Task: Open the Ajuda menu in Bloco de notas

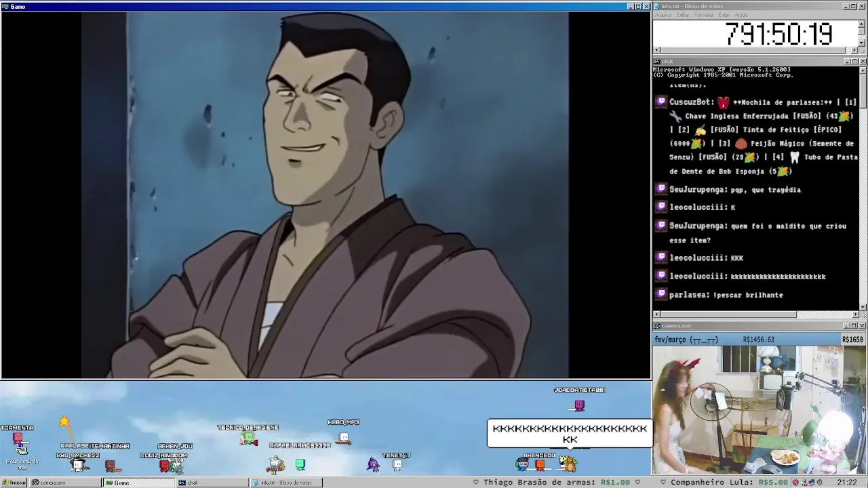Action: pyautogui.click(x=741, y=15)
